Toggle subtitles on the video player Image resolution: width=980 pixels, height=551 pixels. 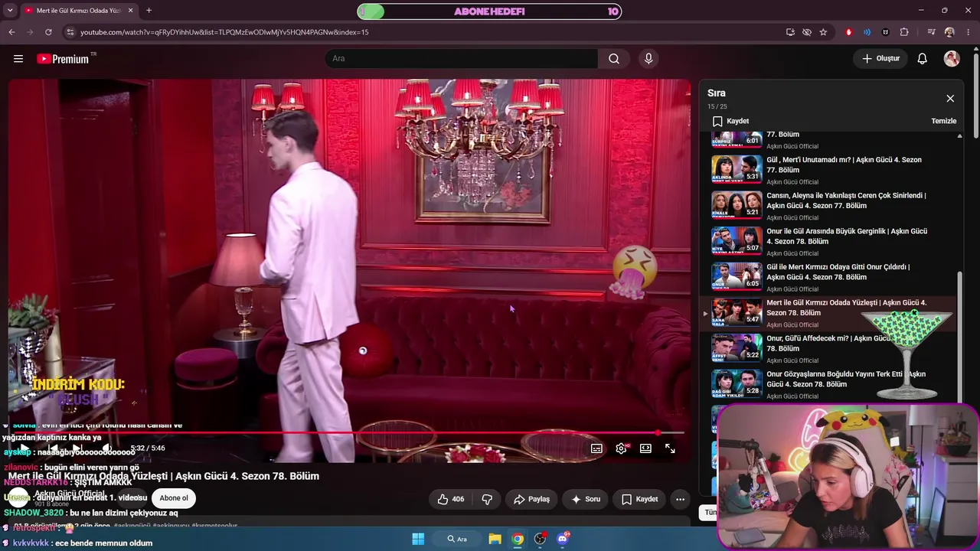click(x=596, y=448)
